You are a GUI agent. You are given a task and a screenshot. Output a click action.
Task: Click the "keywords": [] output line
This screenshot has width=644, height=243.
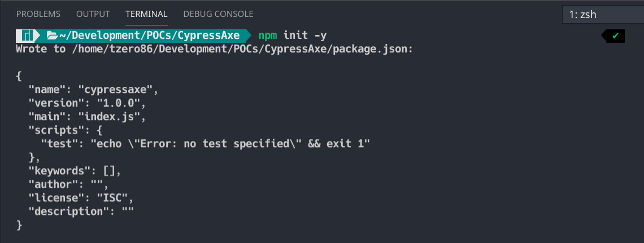[75, 171]
